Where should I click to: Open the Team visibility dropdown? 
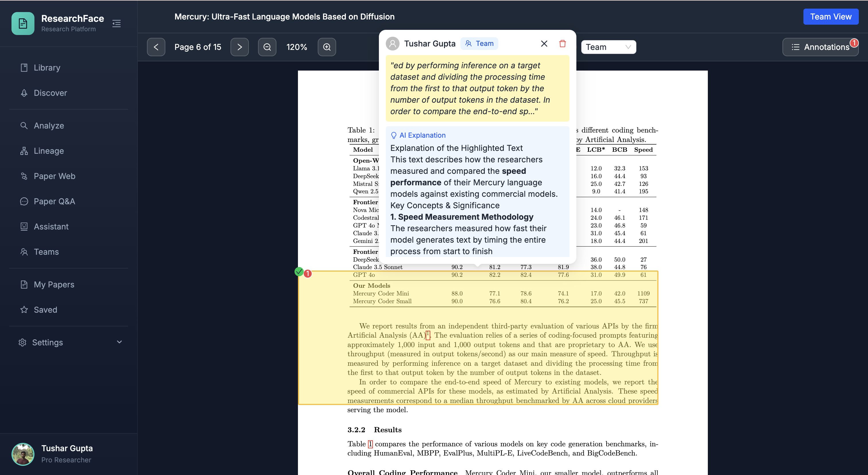[x=608, y=47]
